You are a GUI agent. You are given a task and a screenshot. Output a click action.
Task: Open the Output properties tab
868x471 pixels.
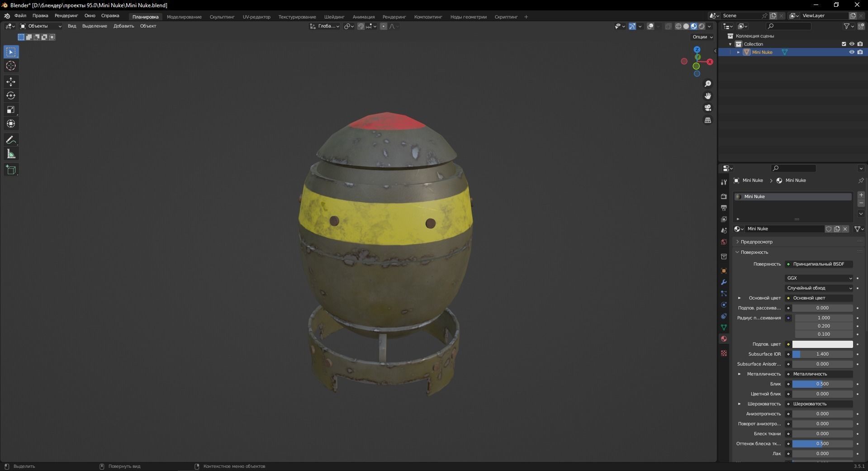[724, 208]
